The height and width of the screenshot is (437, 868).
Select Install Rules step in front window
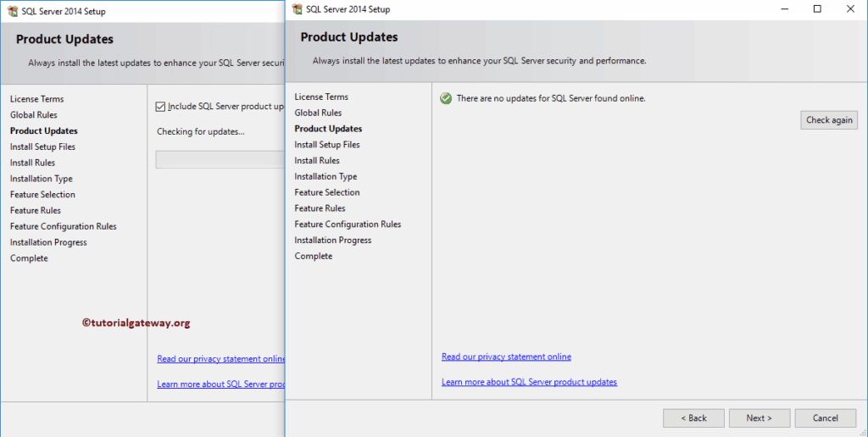[x=317, y=161]
